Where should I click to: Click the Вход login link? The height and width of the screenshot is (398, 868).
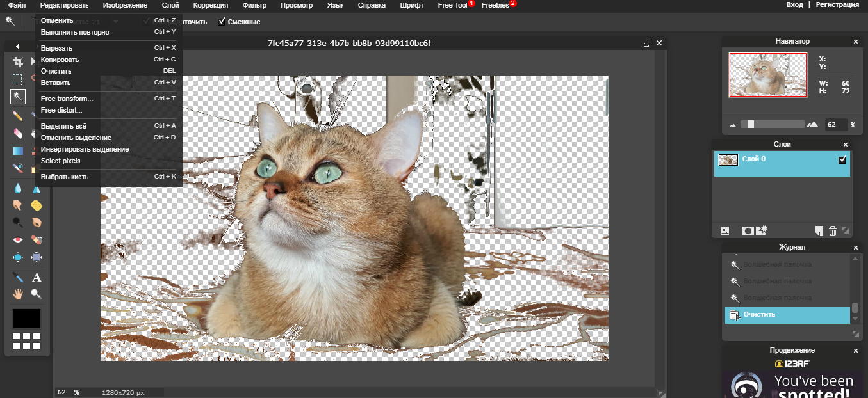coord(794,5)
